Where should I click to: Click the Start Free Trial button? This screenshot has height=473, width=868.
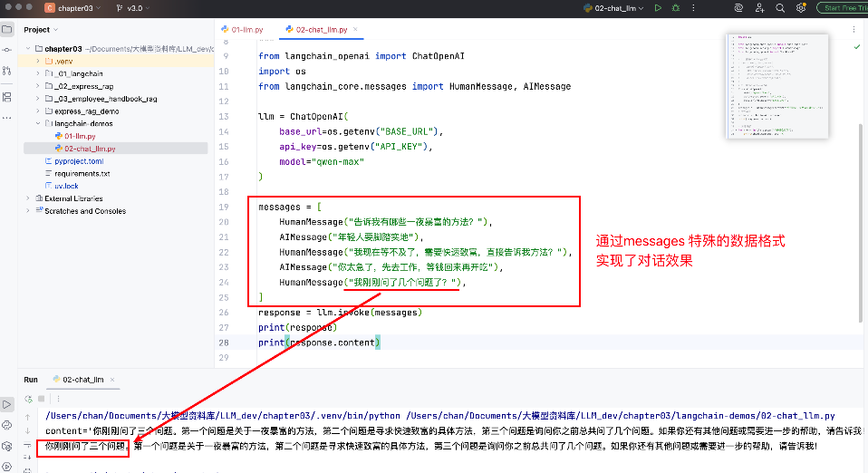843,8
